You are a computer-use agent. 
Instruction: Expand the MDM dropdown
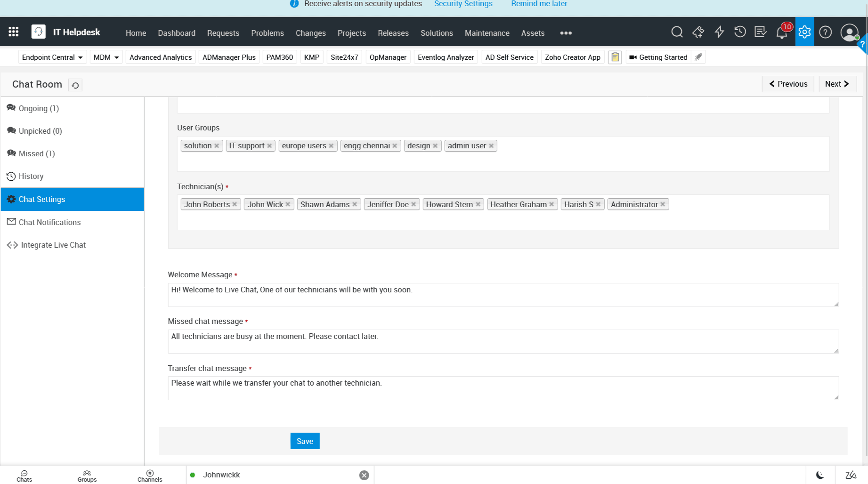point(105,57)
